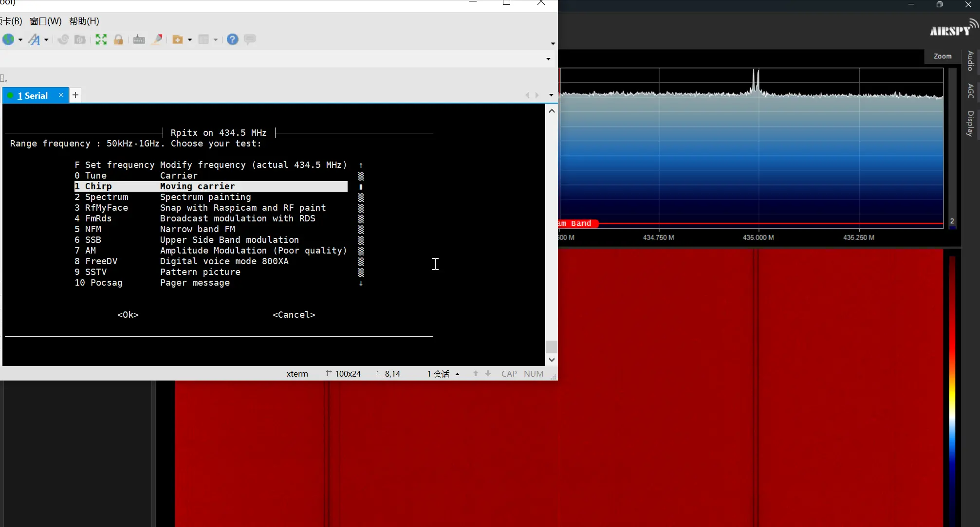Open the Display side panel
Viewport: 980px width, 527px height.
click(970, 123)
